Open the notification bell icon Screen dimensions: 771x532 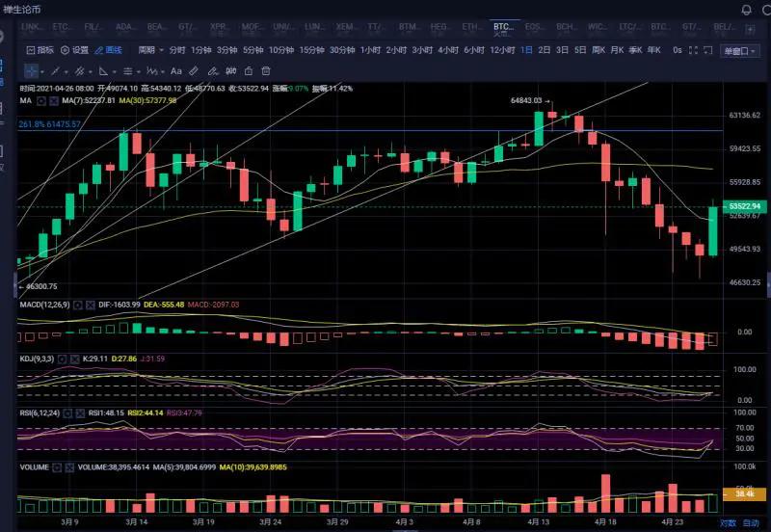pos(746,10)
